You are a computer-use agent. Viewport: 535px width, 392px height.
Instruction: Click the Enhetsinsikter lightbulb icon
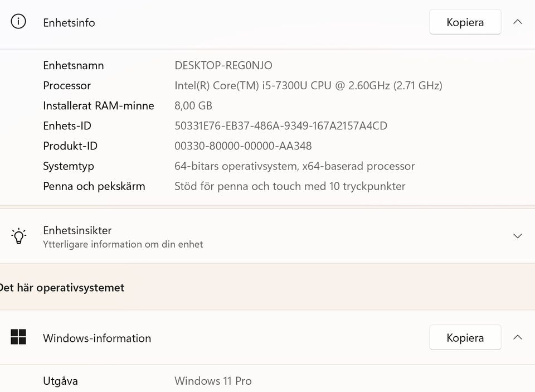(18, 236)
